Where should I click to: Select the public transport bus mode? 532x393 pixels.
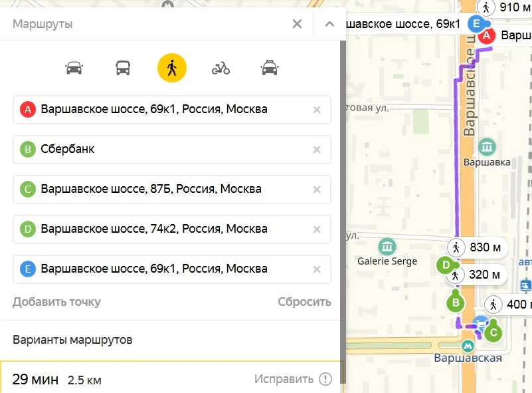point(123,68)
